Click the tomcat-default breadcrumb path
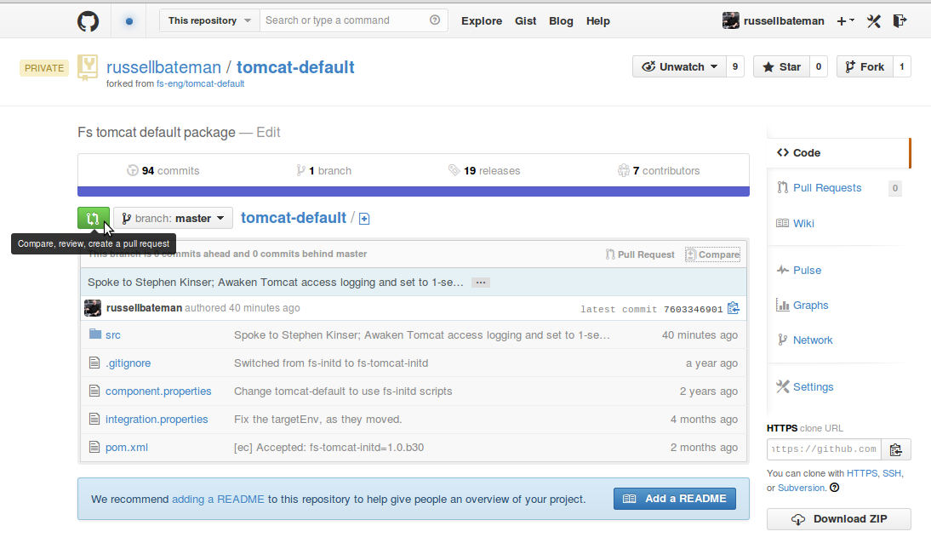This screenshot has width=931, height=560. pyautogui.click(x=294, y=218)
